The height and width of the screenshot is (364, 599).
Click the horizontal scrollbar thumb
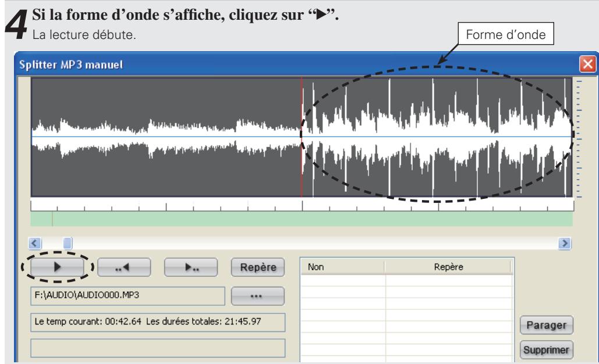[68, 243]
